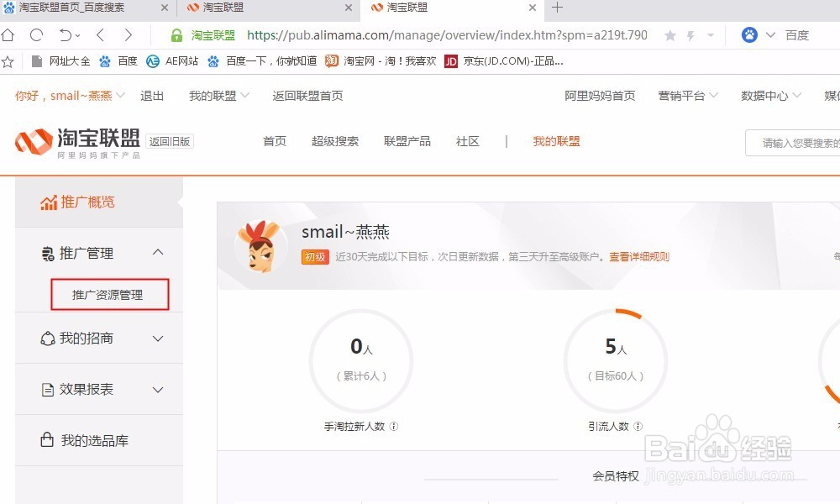Screen dimensions: 840x504
Task: Expand the 数据中心 dropdown
Action: coord(771,96)
